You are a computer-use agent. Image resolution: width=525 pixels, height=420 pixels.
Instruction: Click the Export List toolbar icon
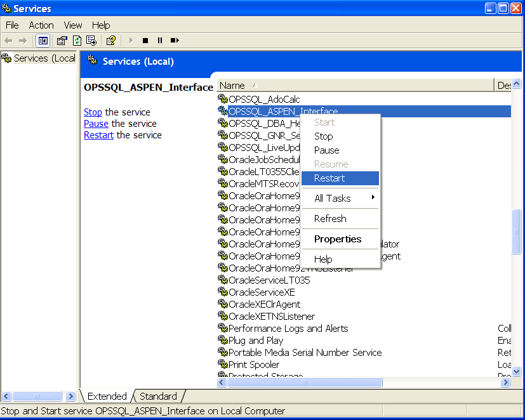(x=91, y=41)
